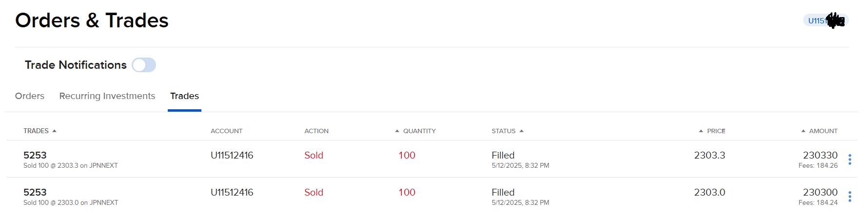
Task: Sort the table by the ACCOUNT column header
Action: pyautogui.click(x=226, y=131)
